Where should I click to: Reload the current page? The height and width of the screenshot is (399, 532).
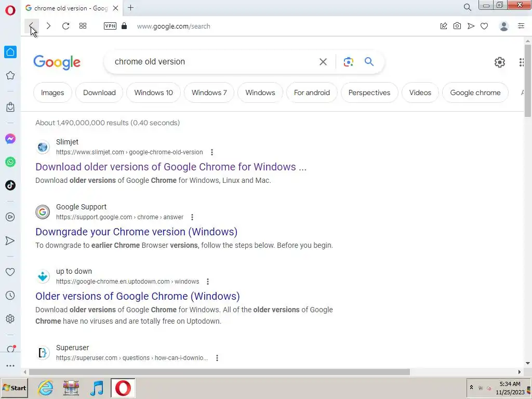coord(65,26)
